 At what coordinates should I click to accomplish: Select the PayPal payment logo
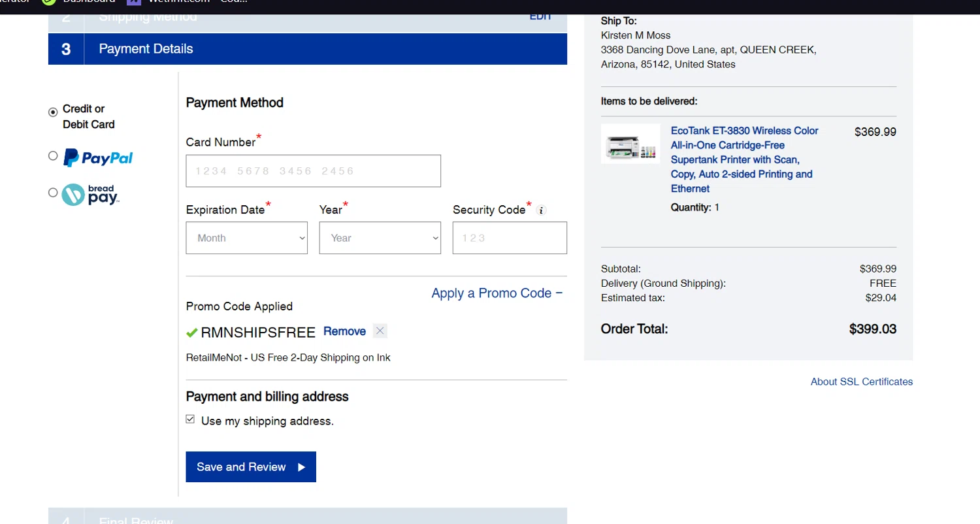click(98, 157)
